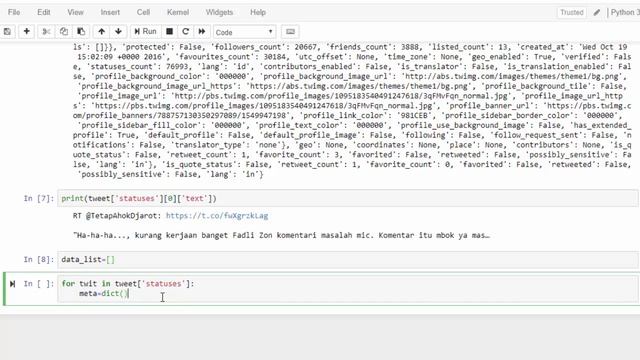Paste cells below icon
This screenshot has width=640, height=360.
[81, 31]
